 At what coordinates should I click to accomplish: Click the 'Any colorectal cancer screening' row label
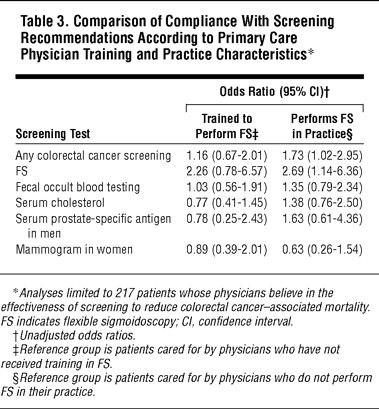click(93, 156)
